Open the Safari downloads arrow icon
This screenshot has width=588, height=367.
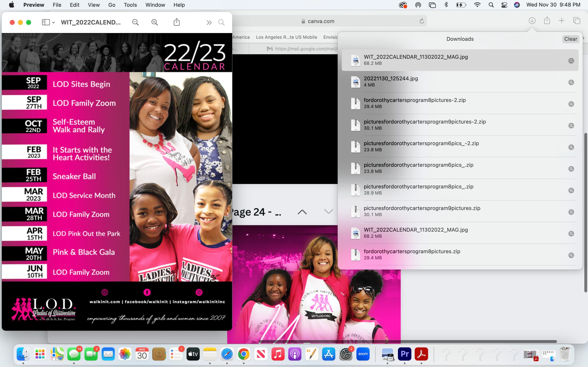[x=532, y=21]
